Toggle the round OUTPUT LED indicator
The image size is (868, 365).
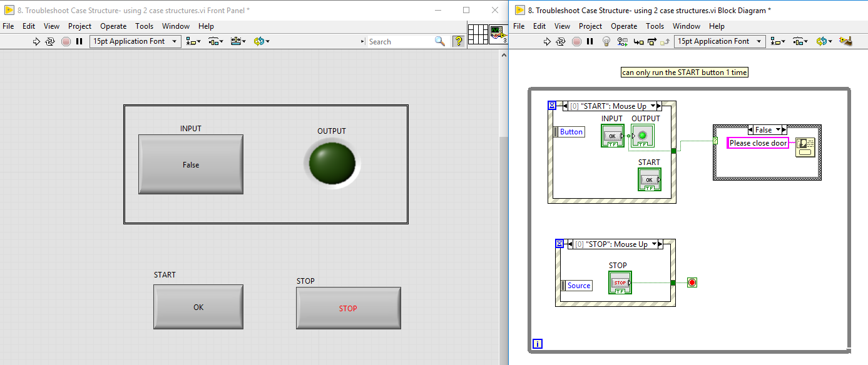pyautogui.click(x=332, y=164)
